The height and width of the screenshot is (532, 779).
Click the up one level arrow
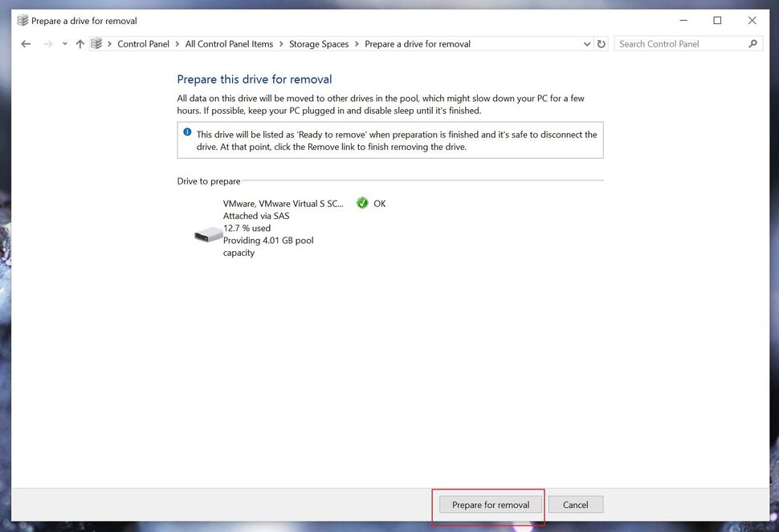click(81, 44)
